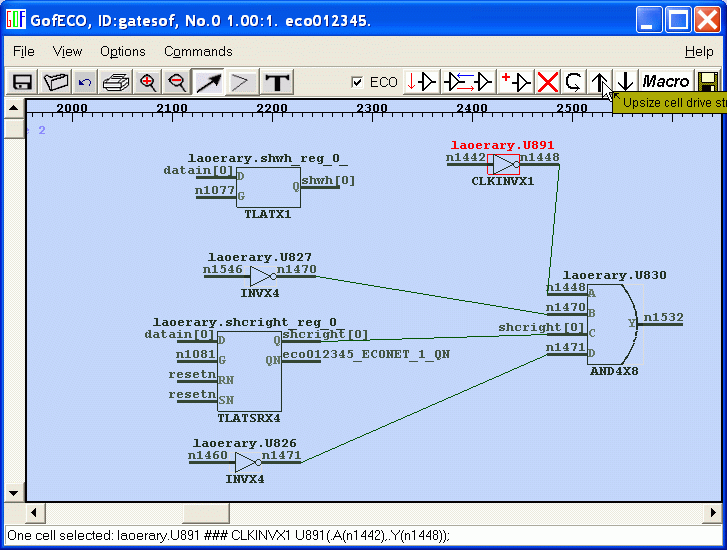
Task: Click the Save floppy disk icon
Action: (x=22, y=82)
